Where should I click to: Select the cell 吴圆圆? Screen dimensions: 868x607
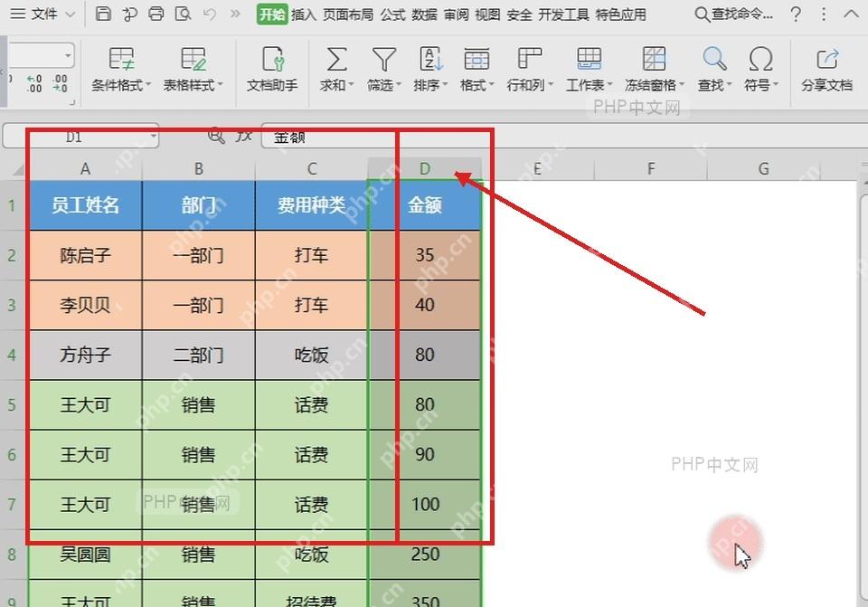[85, 555]
